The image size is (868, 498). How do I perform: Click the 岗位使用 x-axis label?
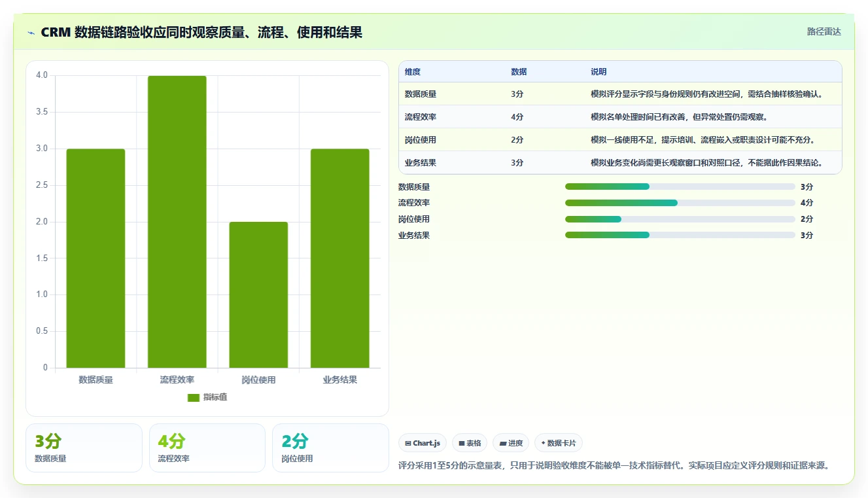[x=258, y=380]
